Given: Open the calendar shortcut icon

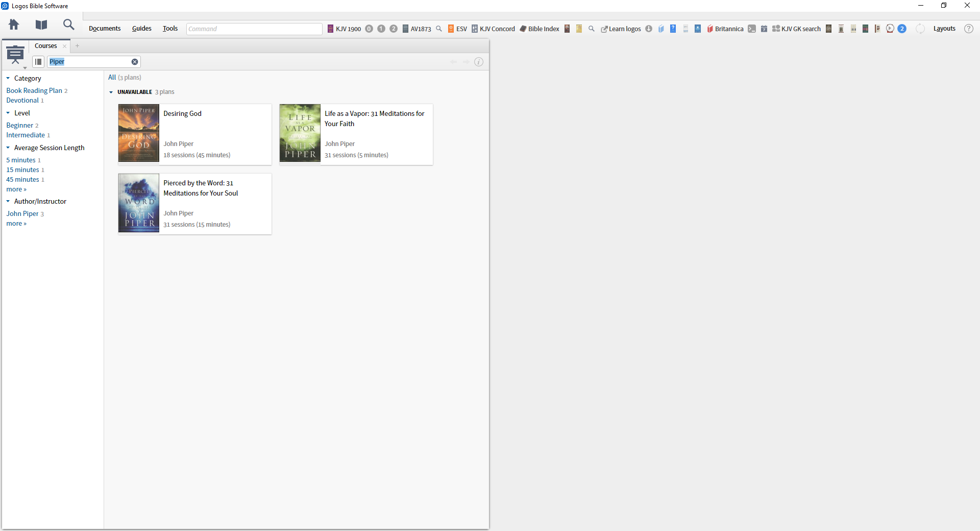Looking at the screenshot, I should click(764, 29).
